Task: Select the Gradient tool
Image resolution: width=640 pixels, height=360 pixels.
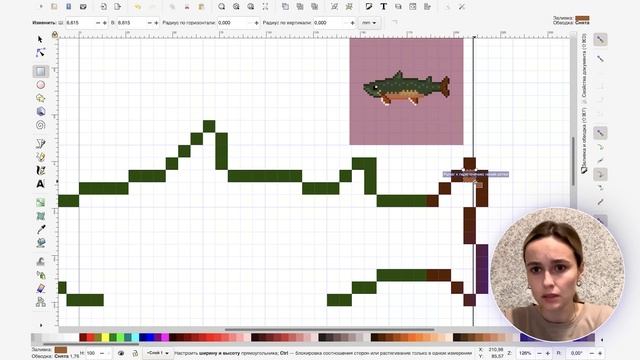Action: coord(40,202)
